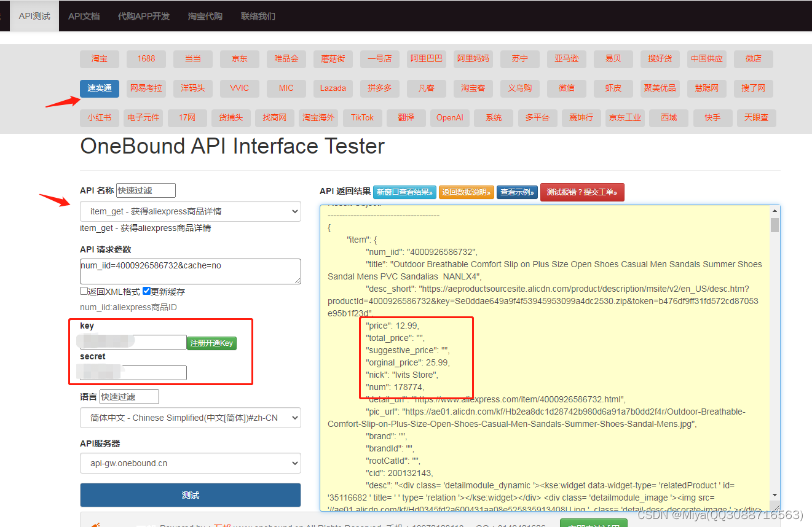Select the 淘宝海外 platform button
Image resolution: width=812 pixels, height=527 pixels.
(318, 118)
